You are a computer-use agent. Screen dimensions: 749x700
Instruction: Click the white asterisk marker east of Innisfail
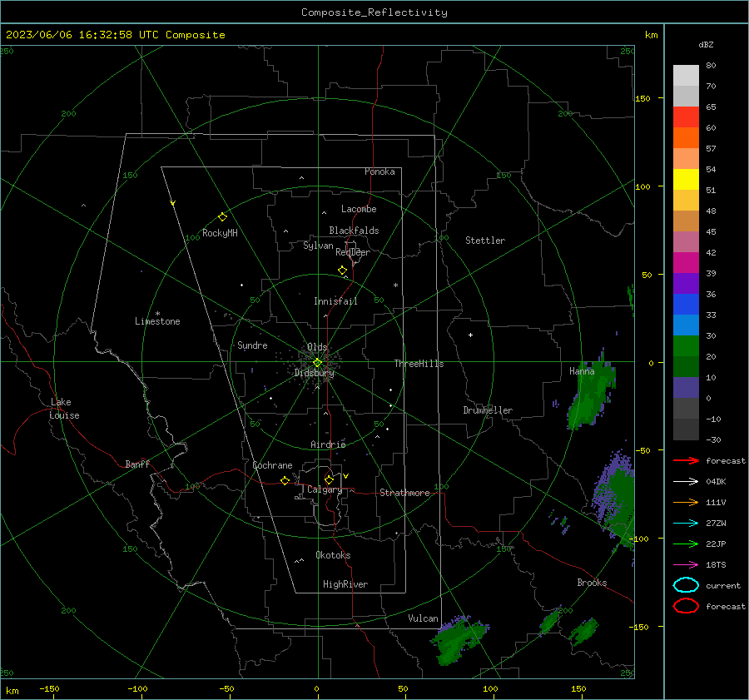coord(395,285)
